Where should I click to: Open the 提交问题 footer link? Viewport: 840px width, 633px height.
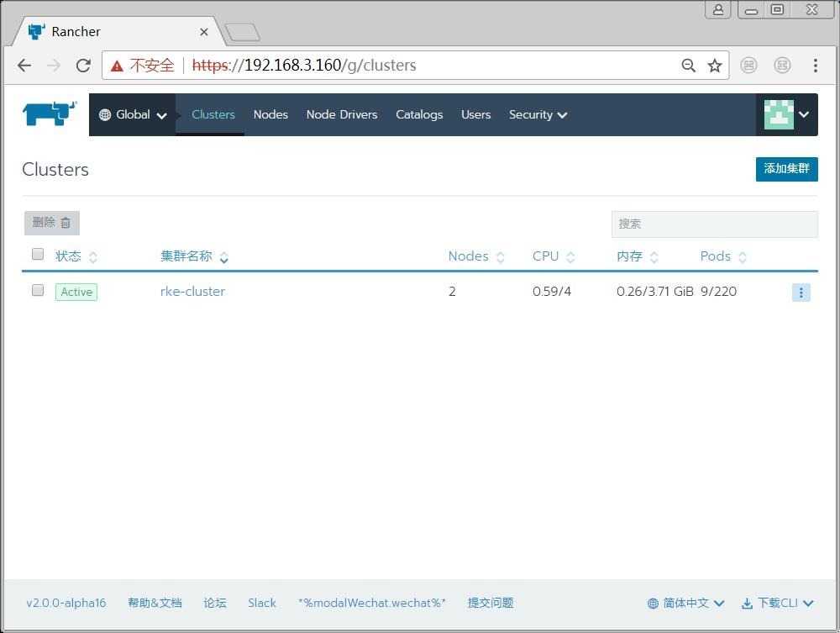(x=491, y=603)
